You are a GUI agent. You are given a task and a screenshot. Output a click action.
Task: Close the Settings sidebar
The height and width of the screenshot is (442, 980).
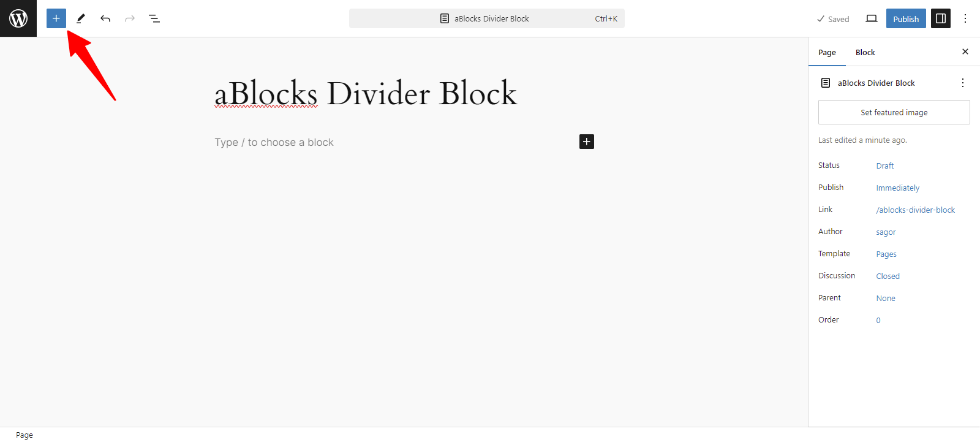965,51
